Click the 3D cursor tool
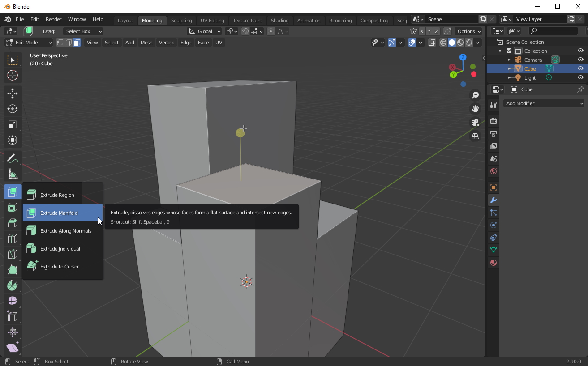This screenshot has width=588, height=366. coord(13,75)
